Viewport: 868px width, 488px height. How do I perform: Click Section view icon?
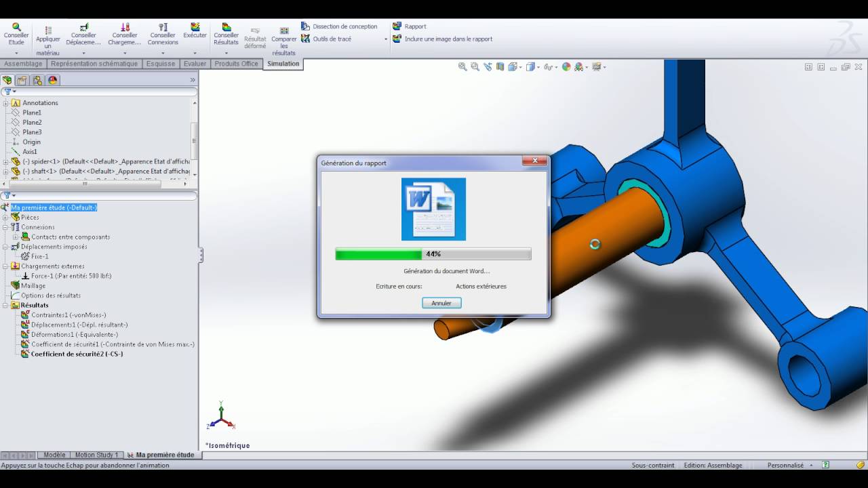pyautogui.click(x=500, y=66)
